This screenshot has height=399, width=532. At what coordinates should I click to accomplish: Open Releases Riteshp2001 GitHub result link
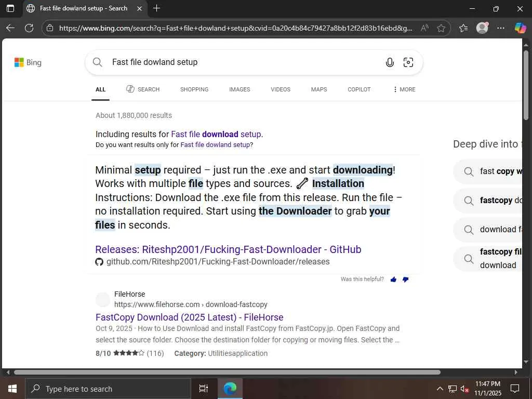coord(229,249)
